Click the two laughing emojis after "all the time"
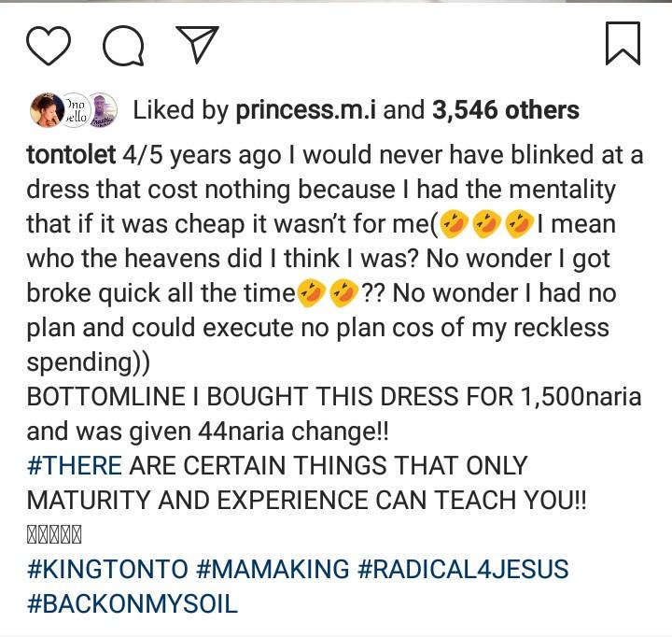Screen dimensions: 672x637 pyautogui.click(x=328, y=293)
